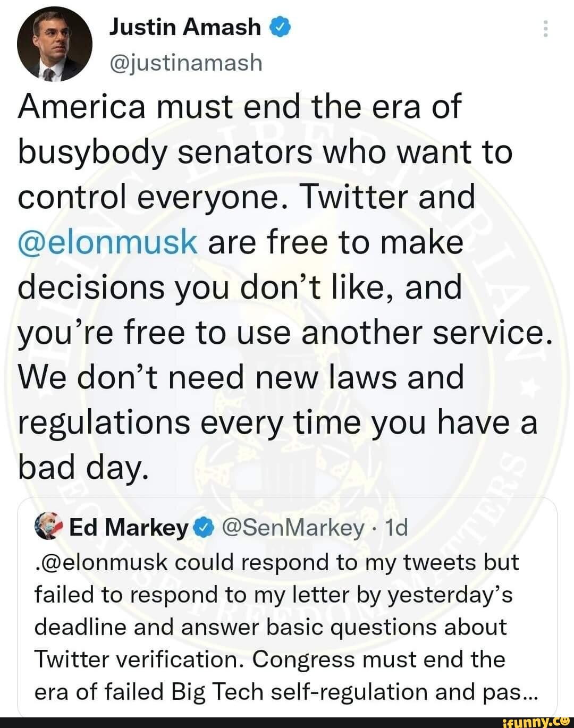Click the blue @elonmusk mention in main tweet
This screenshot has width=574, height=728.
pyautogui.click(x=108, y=242)
